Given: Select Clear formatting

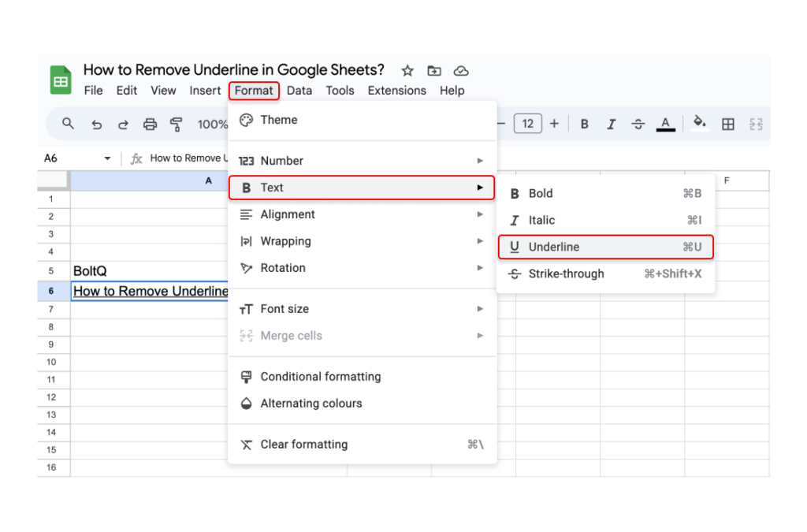Looking at the screenshot, I should tap(363, 445).
